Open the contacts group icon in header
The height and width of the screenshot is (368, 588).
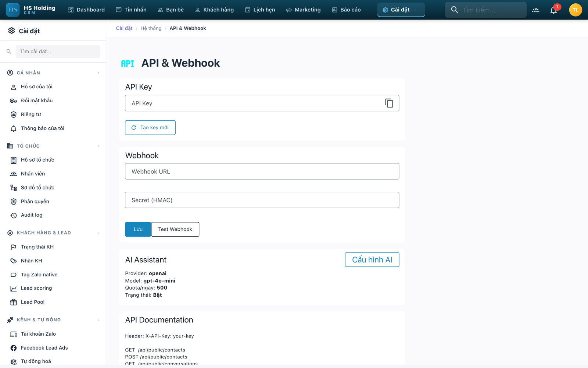[x=536, y=10]
